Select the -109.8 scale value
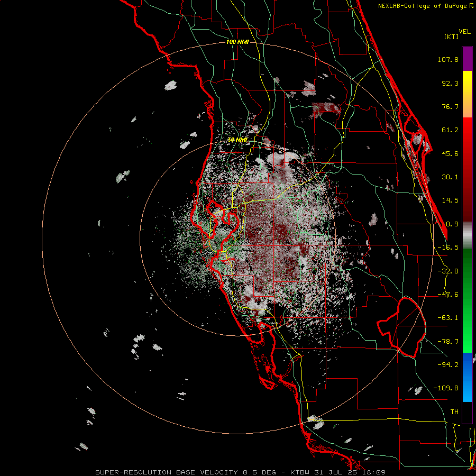 [x=446, y=388]
